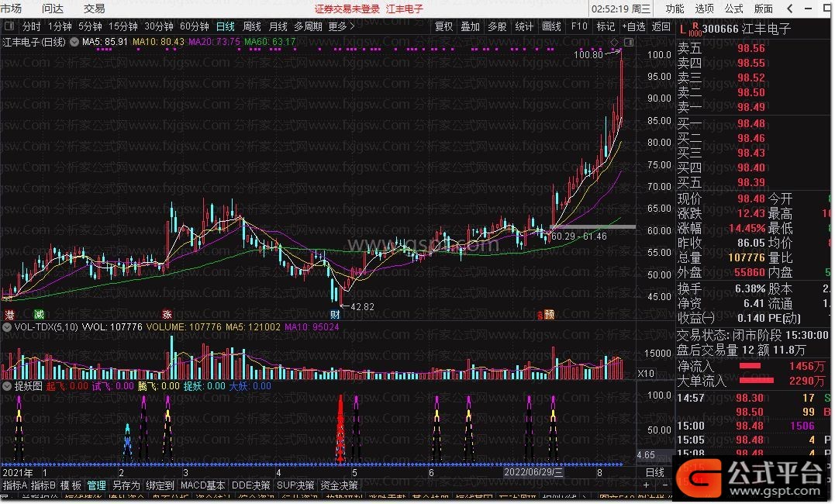The image size is (835, 504).
Task: Click the 复权 toolbar button
Action: pos(443,26)
